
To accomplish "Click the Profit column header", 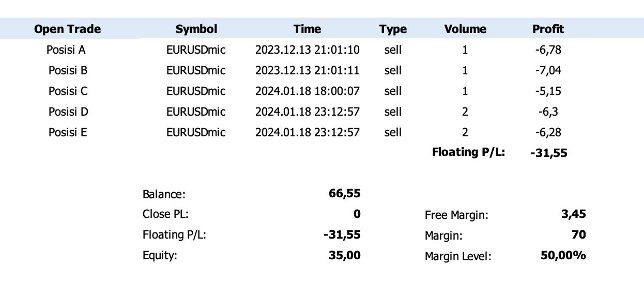I will (x=548, y=29).
